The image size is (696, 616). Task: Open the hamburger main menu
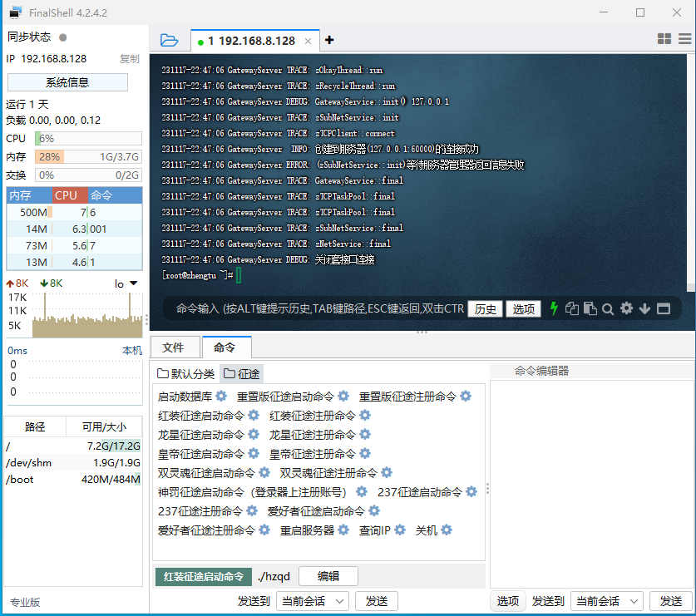(684, 39)
